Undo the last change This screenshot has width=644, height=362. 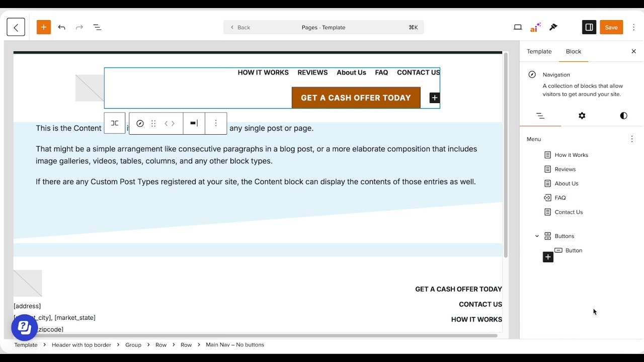pyautogui.click(x=61, y=27)
